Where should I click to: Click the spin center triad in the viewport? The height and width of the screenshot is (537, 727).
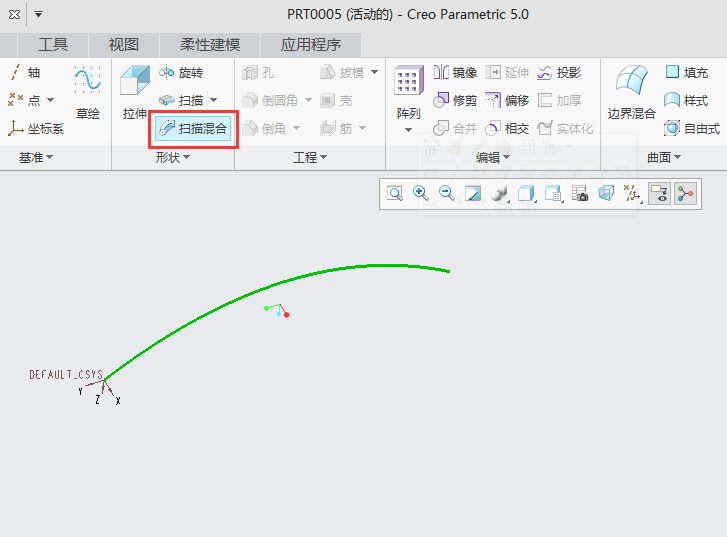(x=277, y=310)
